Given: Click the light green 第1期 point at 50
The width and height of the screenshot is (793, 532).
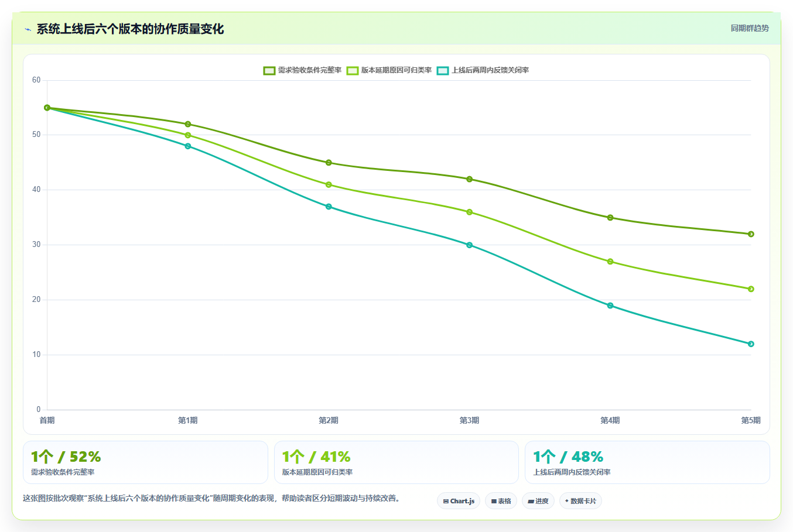Looking at the screenshot, I should pyautogui.click(x=188, y=135).
